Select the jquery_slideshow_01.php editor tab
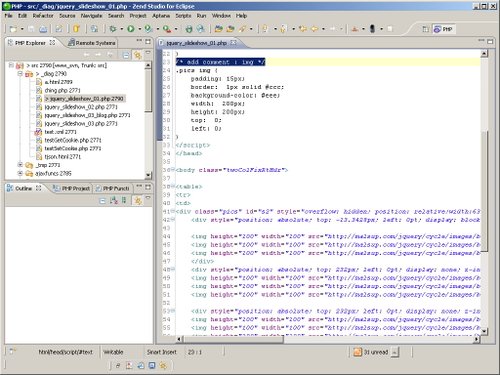This screenshot has width=500, height=375. point(196,43)
